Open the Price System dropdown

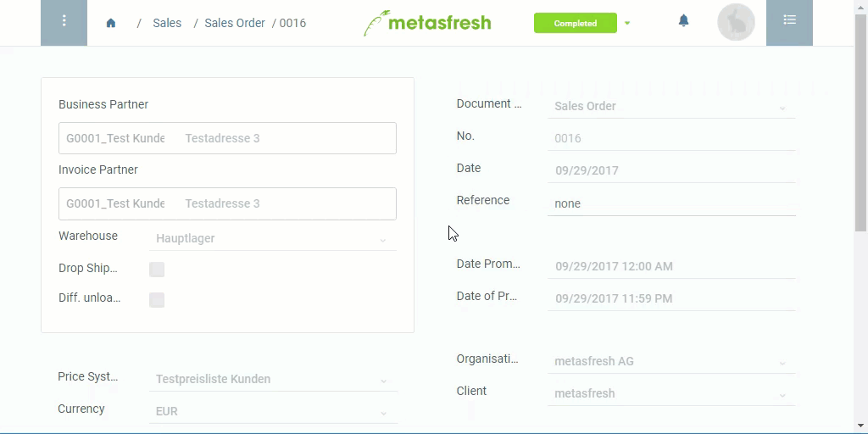point(273,379)
